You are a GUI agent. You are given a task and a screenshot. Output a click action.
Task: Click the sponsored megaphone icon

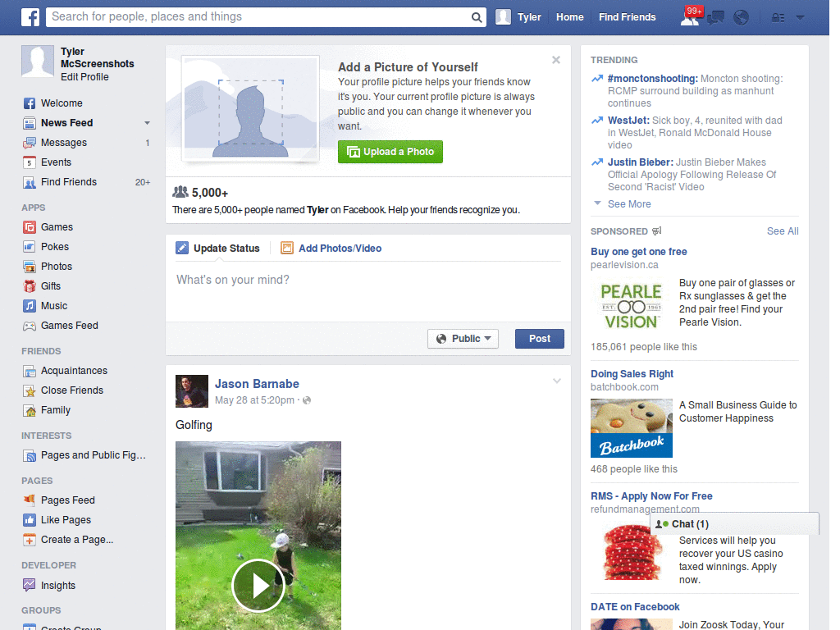tap(657, 231)
